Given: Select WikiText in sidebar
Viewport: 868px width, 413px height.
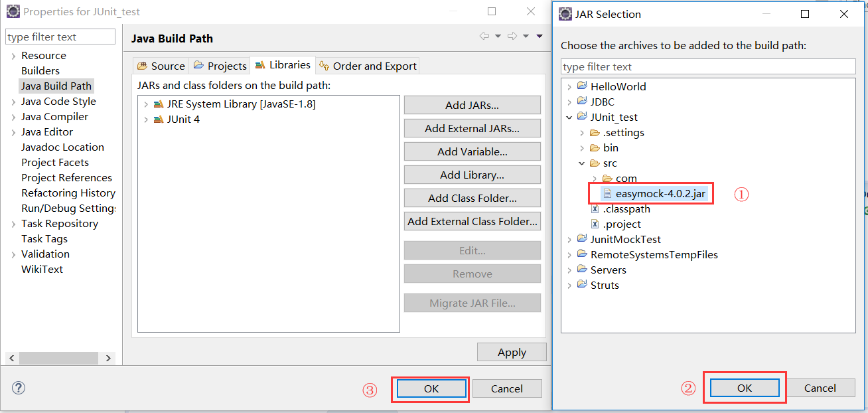Looking at the screenshot, I should (42, 269).
